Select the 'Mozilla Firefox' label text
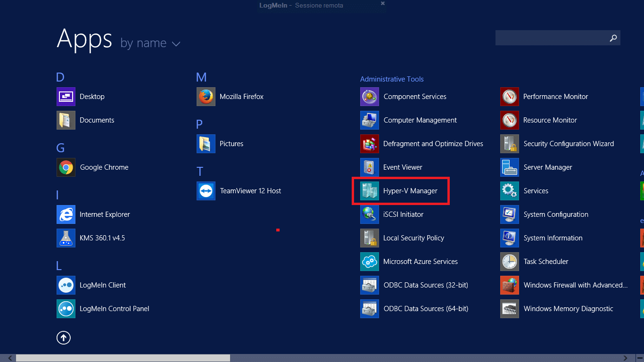Image resolution: width=644 pixels, height=362 pixels. tap(242, 97)
